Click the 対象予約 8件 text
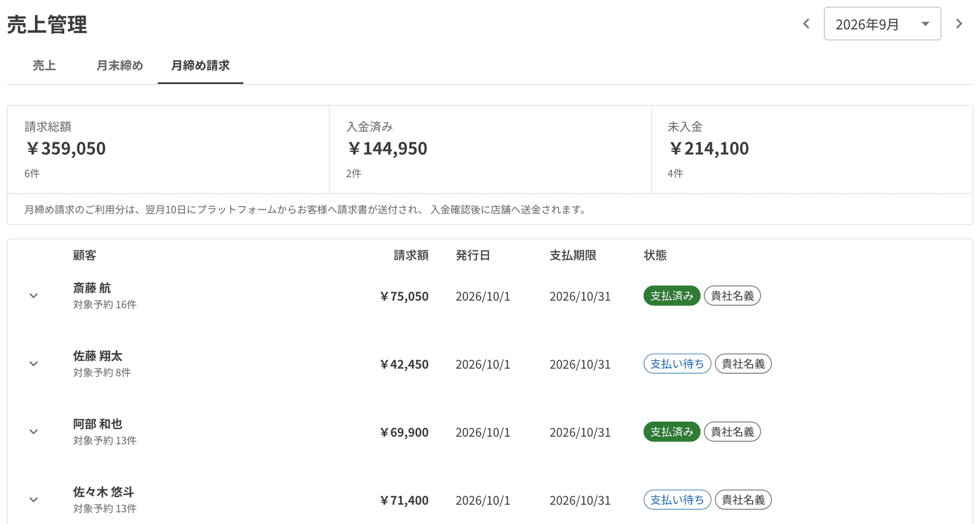This screenshot has height=524, width=980. coord(102,373)
